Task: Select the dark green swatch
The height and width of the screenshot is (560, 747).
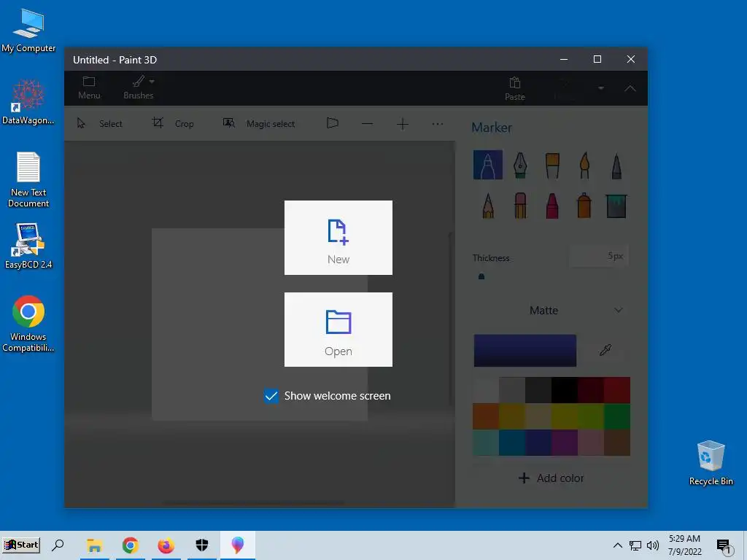Action: 617,416
